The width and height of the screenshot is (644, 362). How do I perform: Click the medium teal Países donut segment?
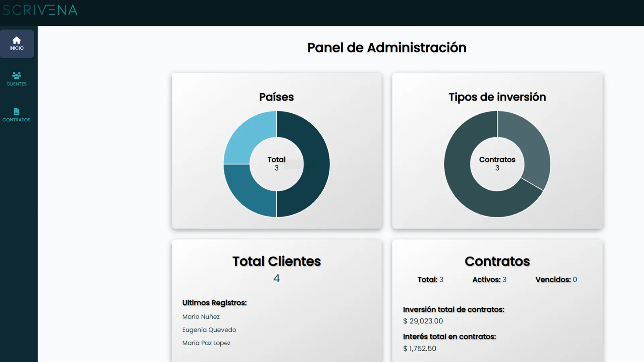click(x=249, y=192)
